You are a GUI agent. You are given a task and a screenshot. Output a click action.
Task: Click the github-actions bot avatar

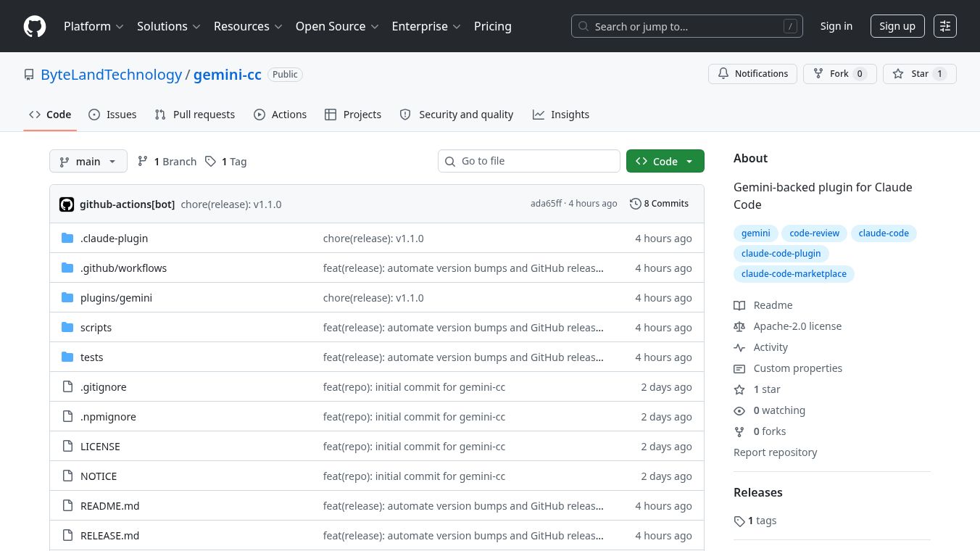(x=67, y=204)
